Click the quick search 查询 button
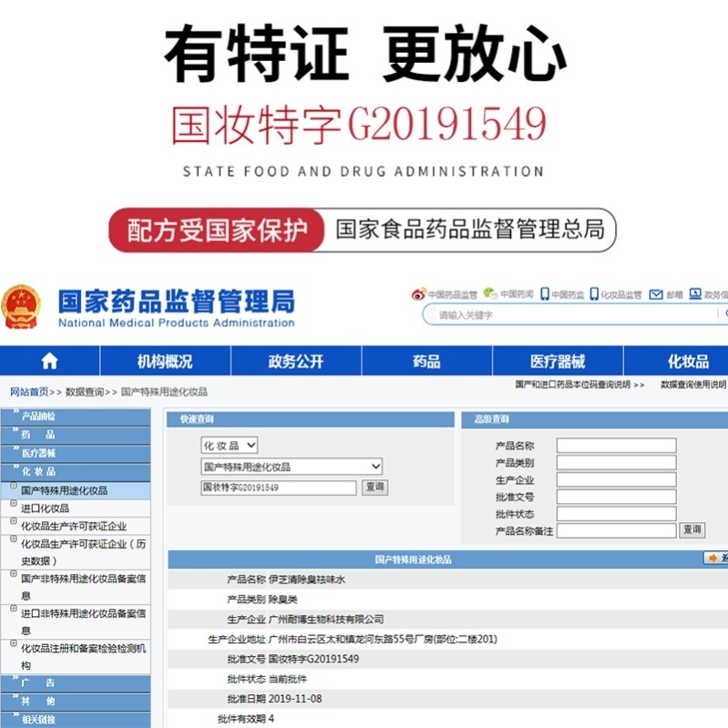Image resolution: width=728 pixels, height=728 pixels. click(374, 487)
